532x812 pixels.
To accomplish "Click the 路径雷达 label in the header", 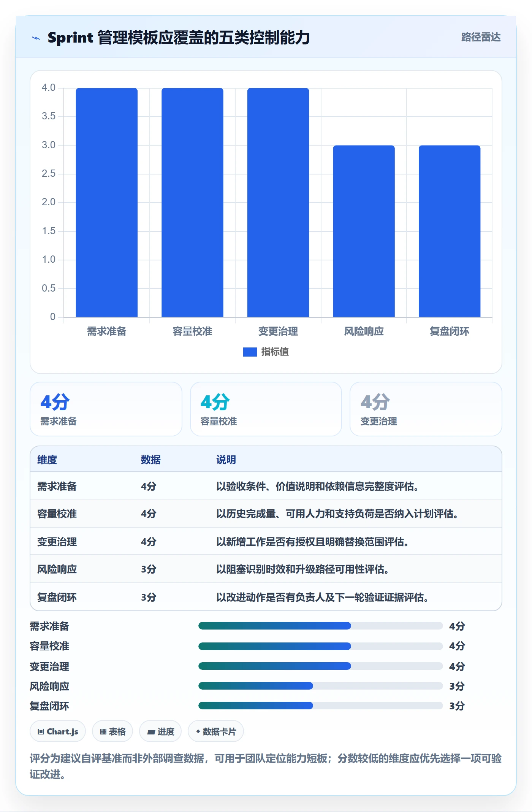I will click(481, 37).
